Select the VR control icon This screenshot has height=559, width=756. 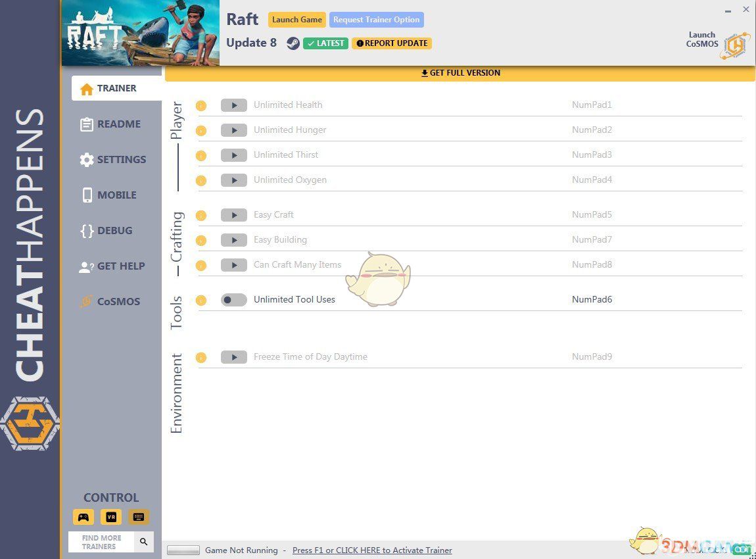pyautogui.click(x=111, y=517)
